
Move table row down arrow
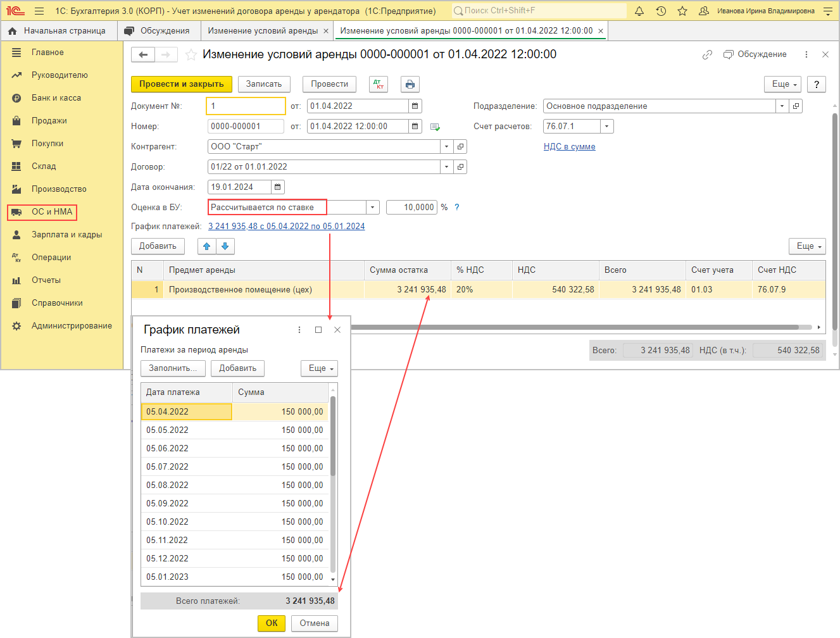pos(225,246)
